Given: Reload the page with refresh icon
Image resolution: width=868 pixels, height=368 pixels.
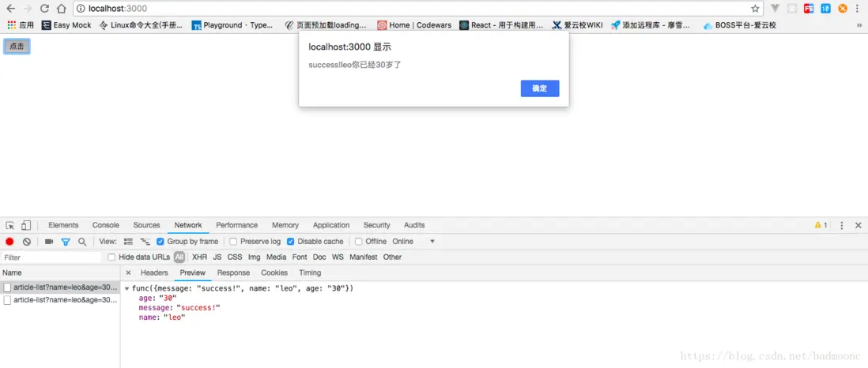Looking at the screenshot, I should click(x=45, y=9).
